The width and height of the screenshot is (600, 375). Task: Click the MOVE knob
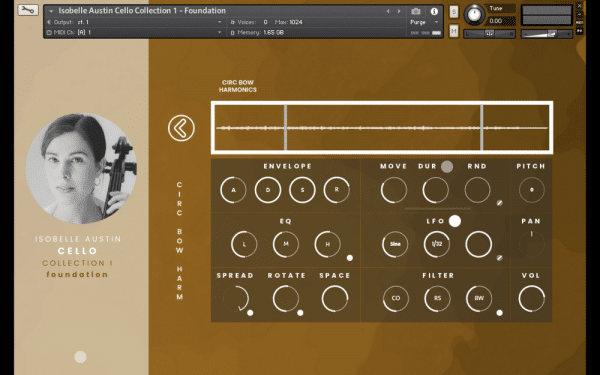(x=394, y=190)
